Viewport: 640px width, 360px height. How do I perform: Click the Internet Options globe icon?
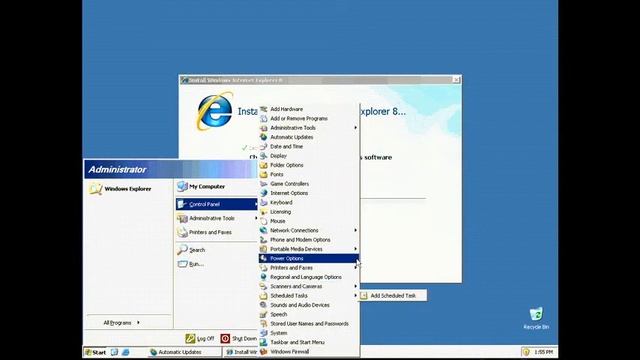pos(264,193)
